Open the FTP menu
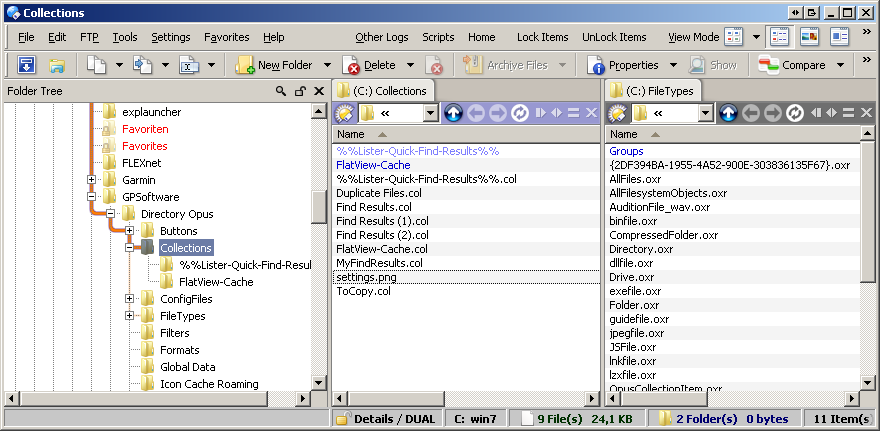Viewport: 880px width, 431px height. (89, 37)
